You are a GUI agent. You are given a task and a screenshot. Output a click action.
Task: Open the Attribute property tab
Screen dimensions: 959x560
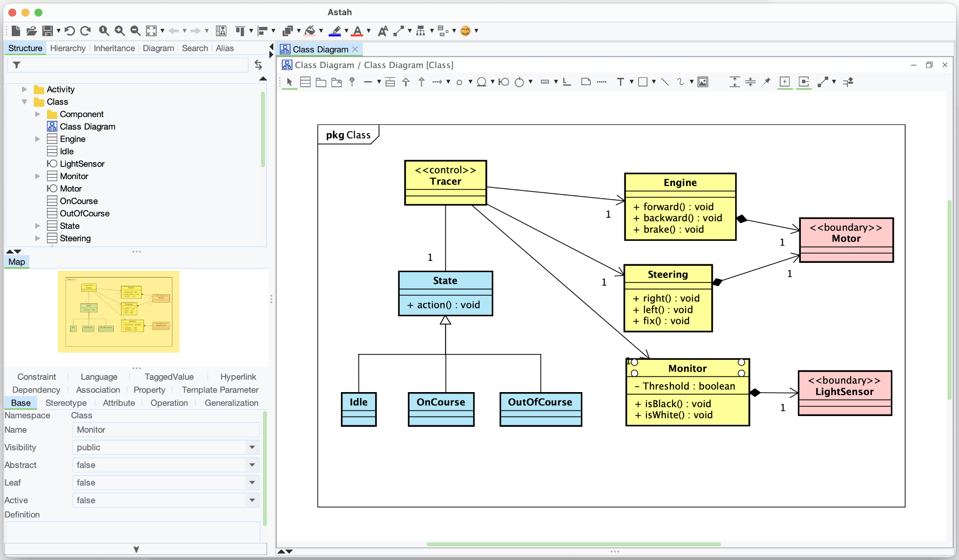(119, 403)
